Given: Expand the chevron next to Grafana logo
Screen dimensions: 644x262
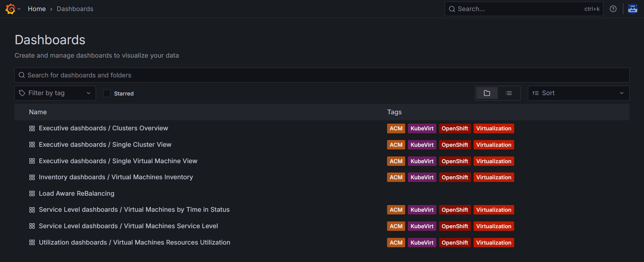Looking at the screenshot, I should tap(19, 9).
